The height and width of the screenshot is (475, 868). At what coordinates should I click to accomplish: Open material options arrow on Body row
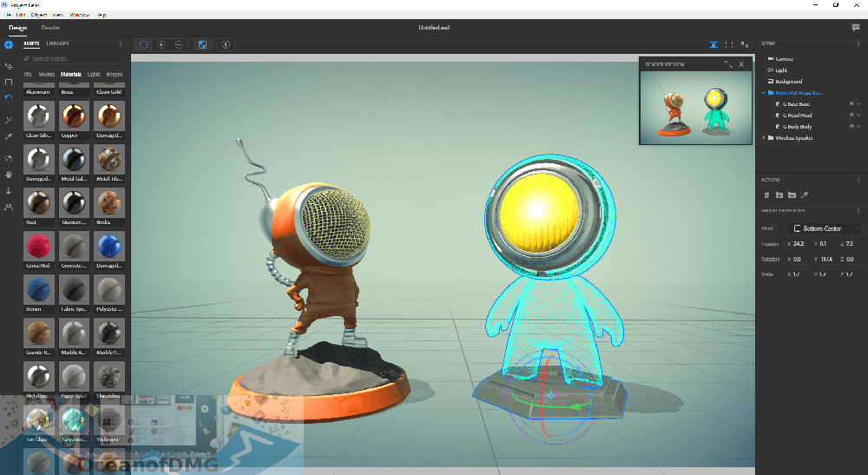tap(859, 127)
